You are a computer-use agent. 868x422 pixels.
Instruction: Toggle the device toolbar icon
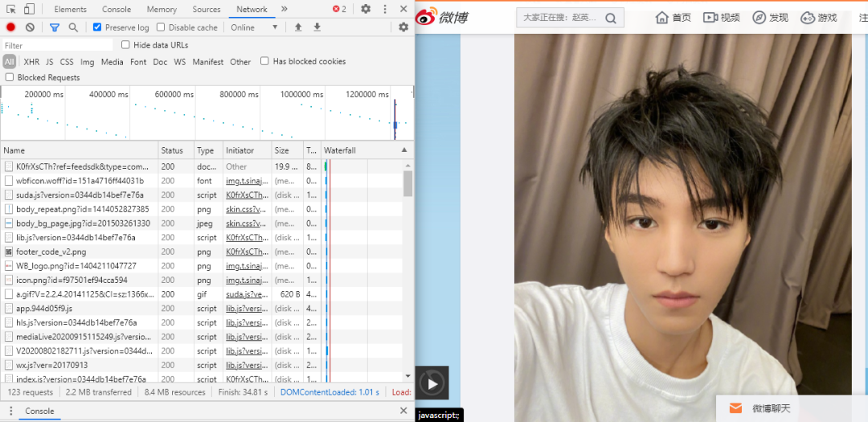coord(28,9)
